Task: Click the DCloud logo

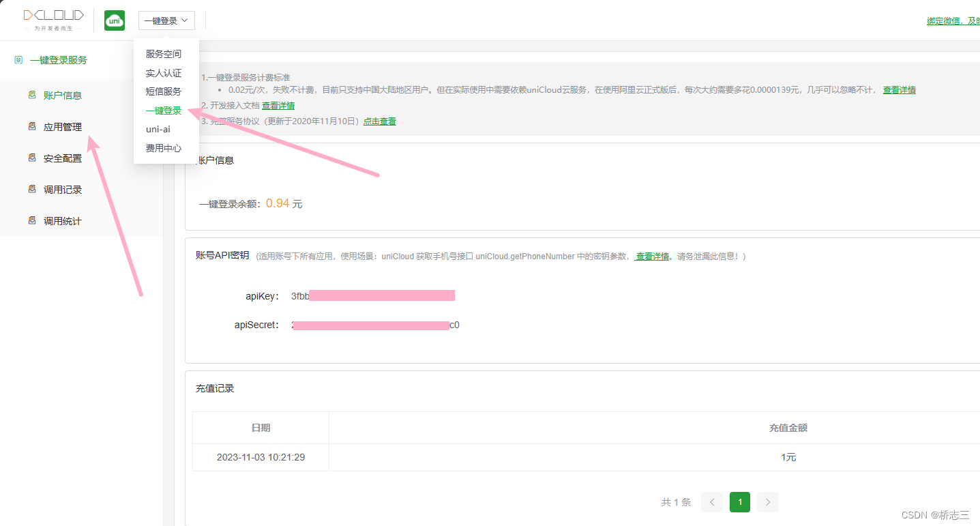Action: [x=53, y=20]
